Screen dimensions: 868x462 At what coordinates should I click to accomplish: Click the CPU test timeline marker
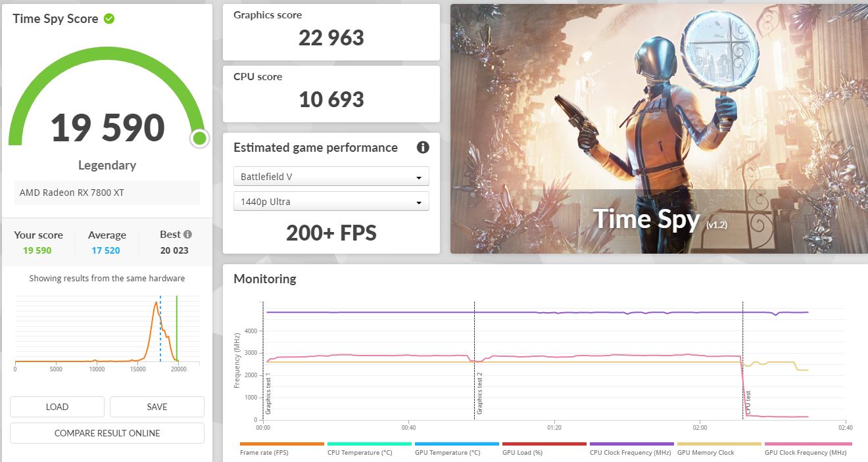tap(748, 403)
